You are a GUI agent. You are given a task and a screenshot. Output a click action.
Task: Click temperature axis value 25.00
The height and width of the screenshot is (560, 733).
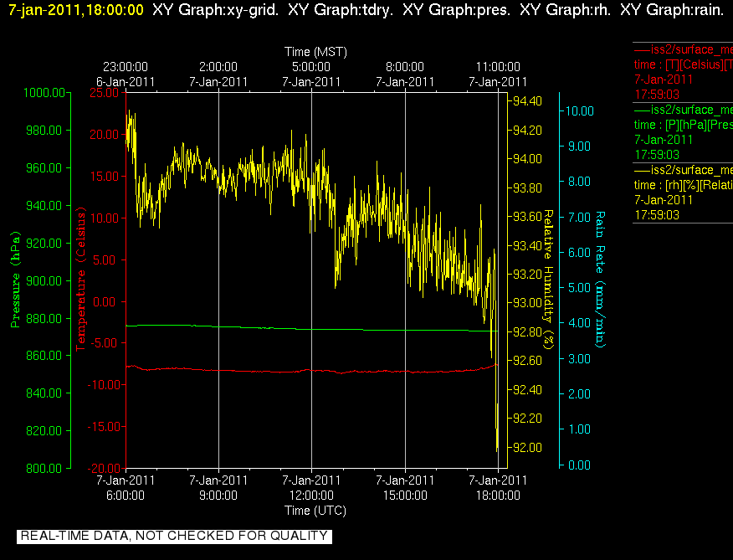tap(105, 93)
